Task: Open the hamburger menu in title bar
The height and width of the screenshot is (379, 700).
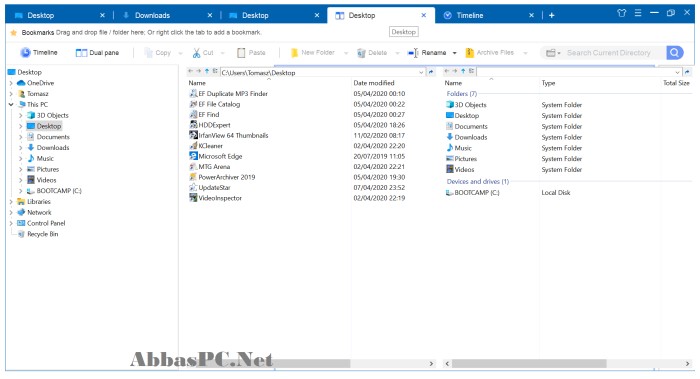Action: tap(638, 13)
